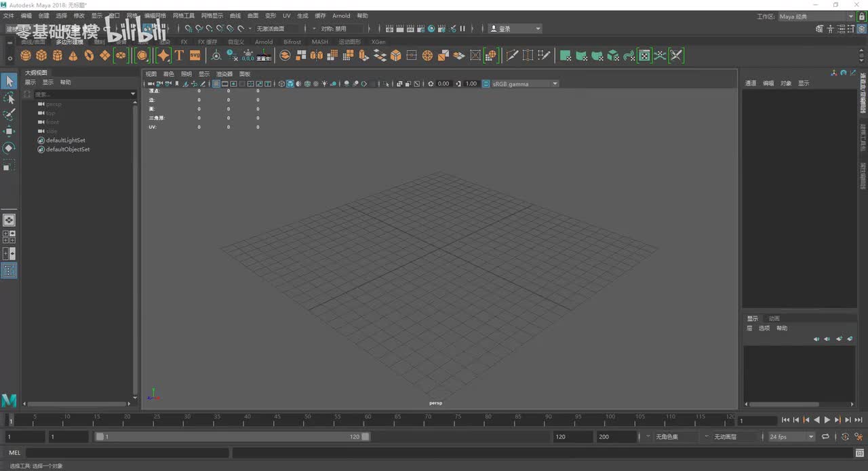
Task: Click the SVG import shelf icon
Action: (x=195, y=56)
